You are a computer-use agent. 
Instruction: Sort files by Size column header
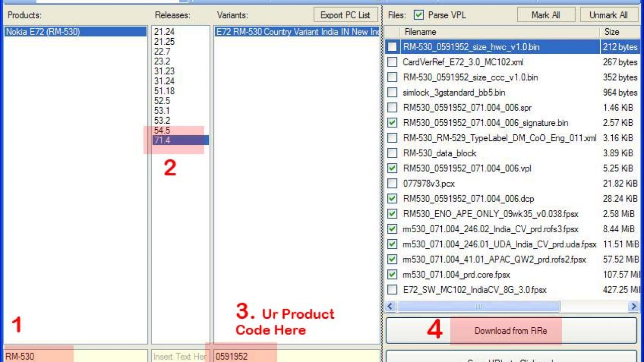[x=620, y=32]
